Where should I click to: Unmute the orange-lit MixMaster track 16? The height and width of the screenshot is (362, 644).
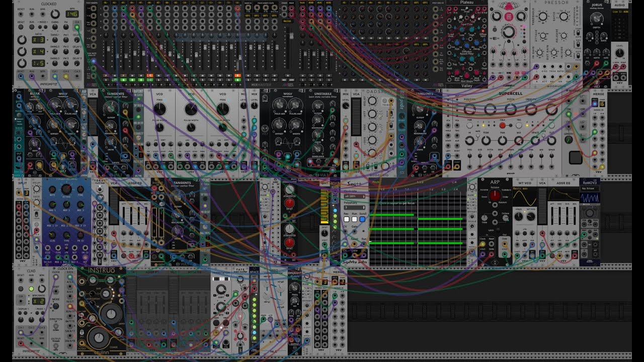[x=237, y=75]
